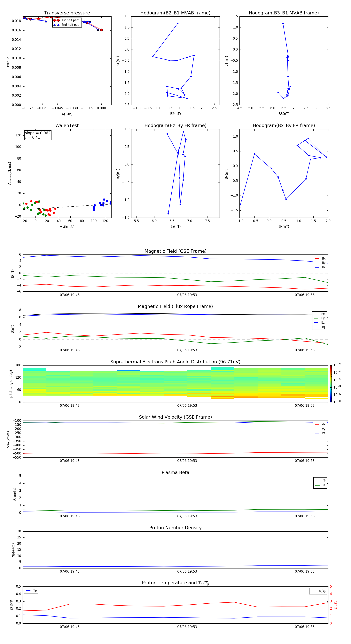Screen dimensions: 351x644
Task: Click the "Np(#/cc)" y-axis label
Action: [x=13, y=550]
